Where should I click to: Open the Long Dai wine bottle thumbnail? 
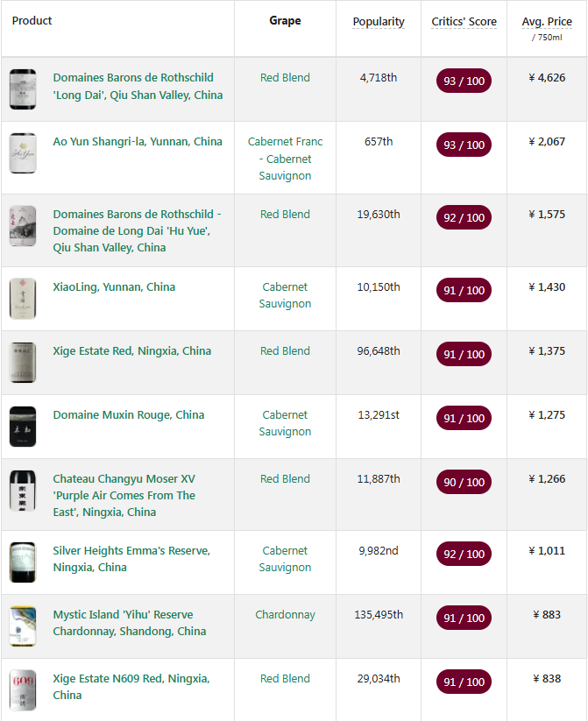click(23, 89)
